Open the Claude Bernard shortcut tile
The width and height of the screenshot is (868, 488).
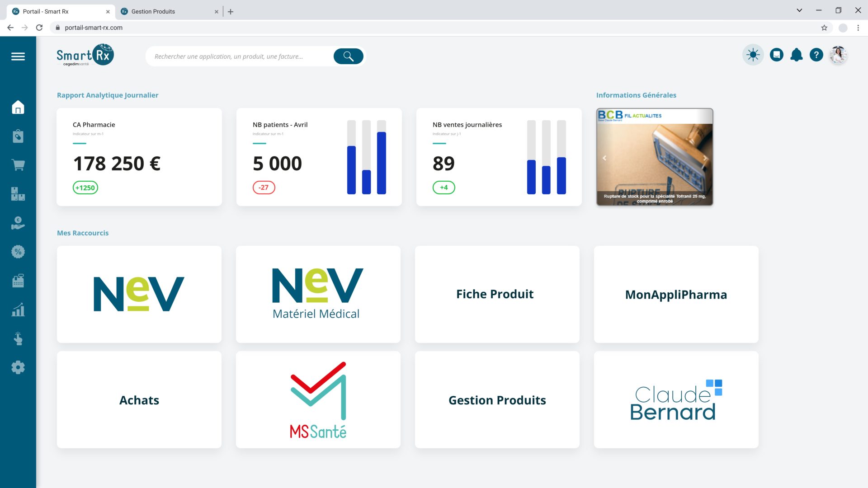click(676, 400)
